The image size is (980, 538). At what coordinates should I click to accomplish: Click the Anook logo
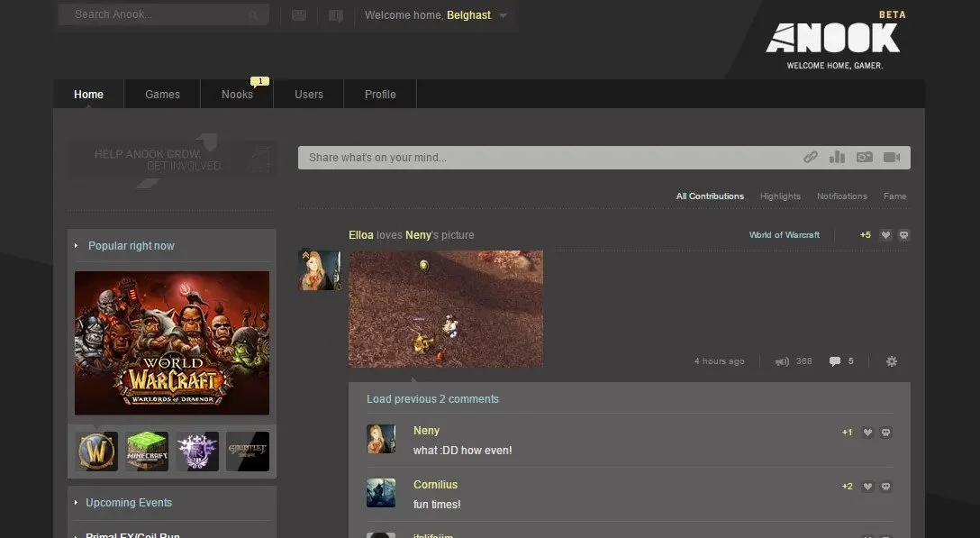click(834, 40)
